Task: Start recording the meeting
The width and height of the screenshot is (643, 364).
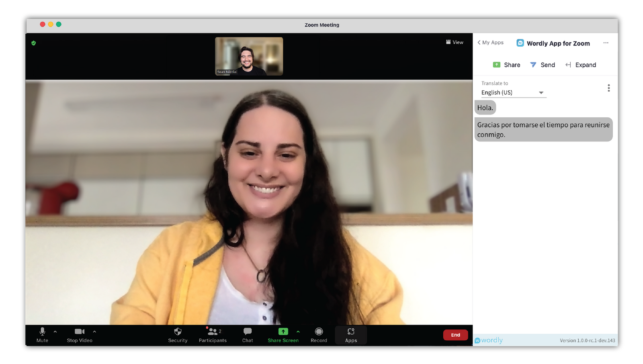Action: click(x=319, y=335)
